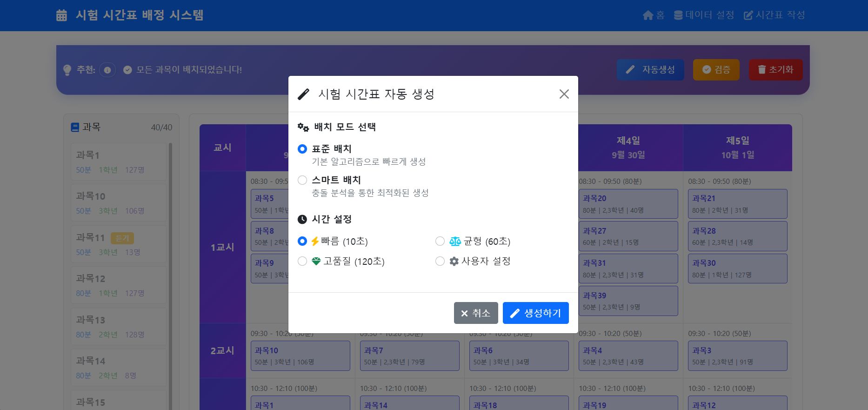Click the lightning bolt icon for 빠름
This screenshot has width=868, height=410.
(315, 241)
